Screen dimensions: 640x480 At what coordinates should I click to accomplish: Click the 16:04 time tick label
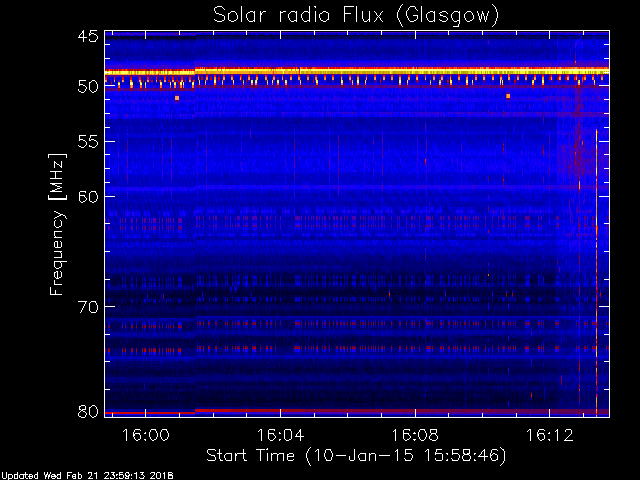tap(280, 435)
